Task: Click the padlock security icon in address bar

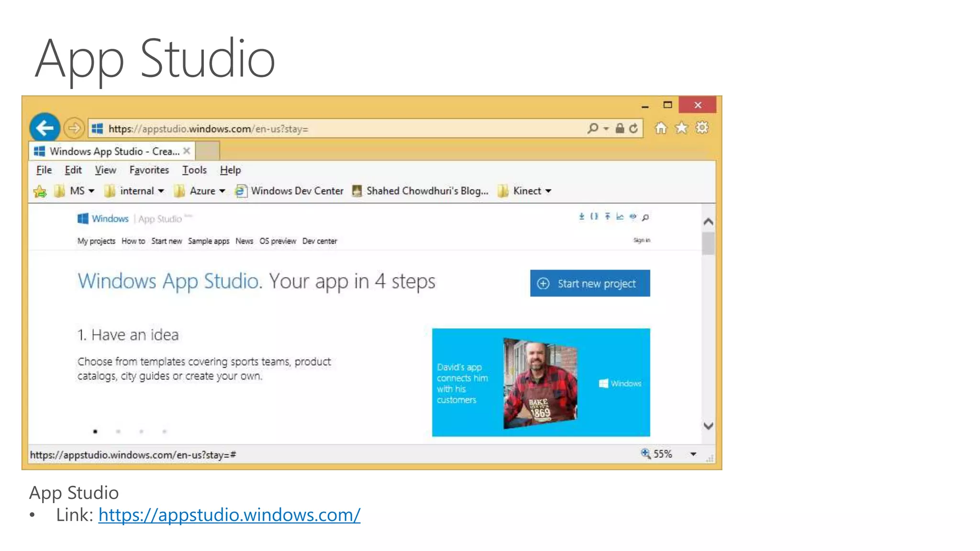Action: (620, 128)
